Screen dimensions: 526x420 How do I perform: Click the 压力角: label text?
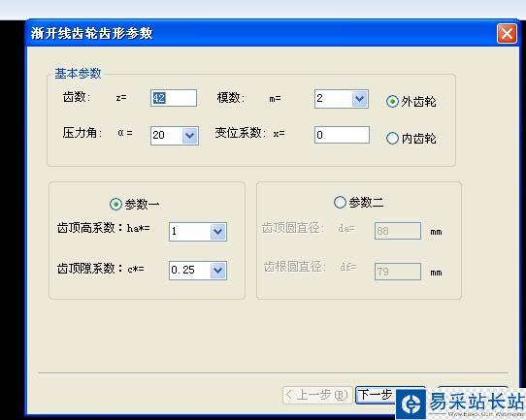(82, 133)
